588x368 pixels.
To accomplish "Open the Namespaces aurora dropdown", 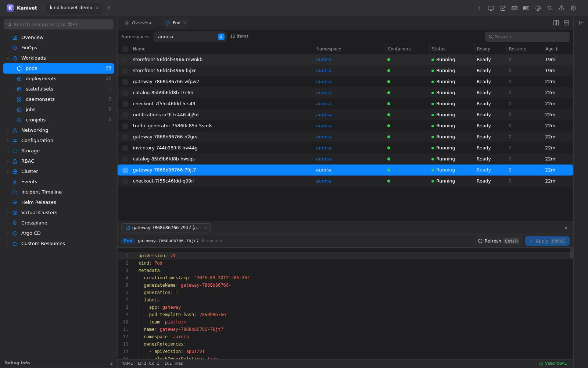I will coord(190,37).
